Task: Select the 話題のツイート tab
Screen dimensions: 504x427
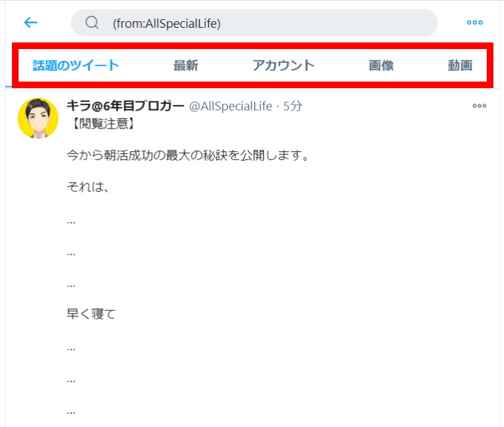Action: tap(76, 65)
